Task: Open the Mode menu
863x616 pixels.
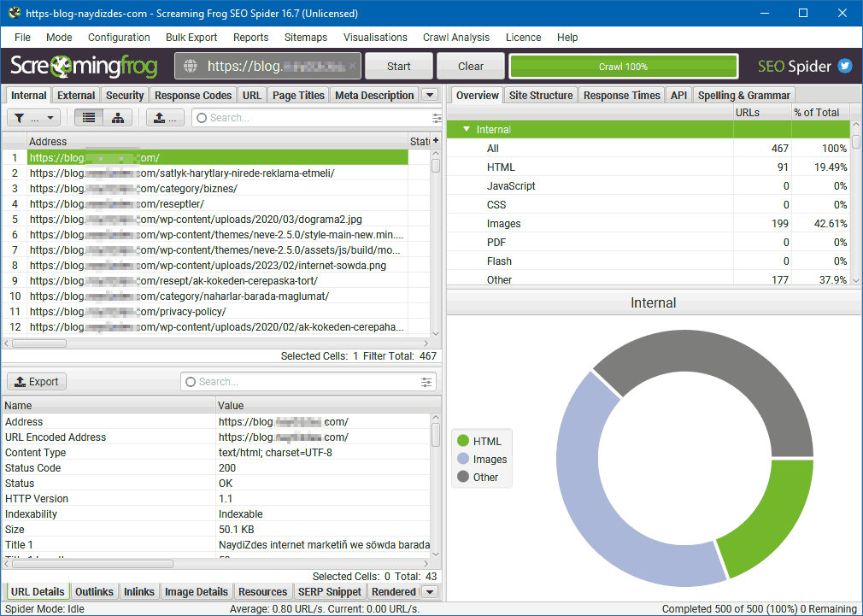Action: [59, 38]
